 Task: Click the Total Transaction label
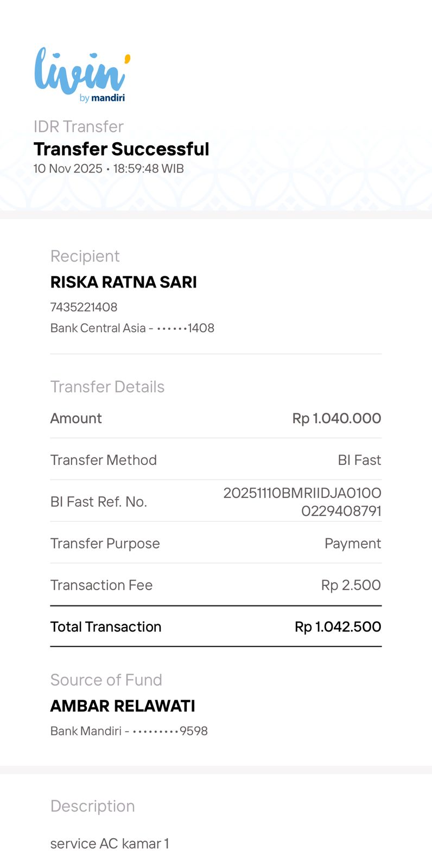pyautogui.click(x=106, y=627)
